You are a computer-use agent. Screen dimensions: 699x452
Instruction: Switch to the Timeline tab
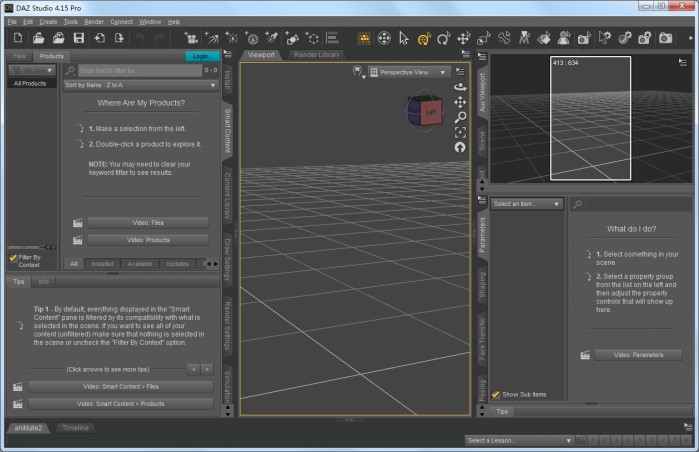(75, 428)
